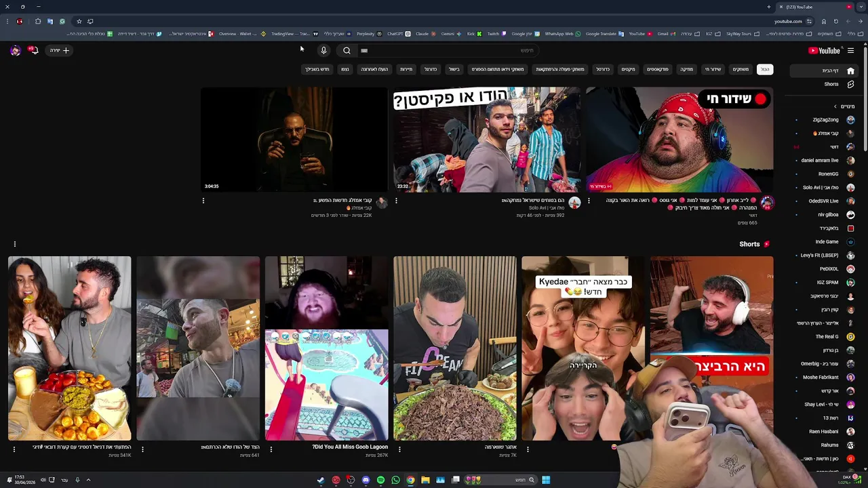Open the live stream thumbnail with red bandana
Viewport: 868px width, 488px height.
[679, 140]
